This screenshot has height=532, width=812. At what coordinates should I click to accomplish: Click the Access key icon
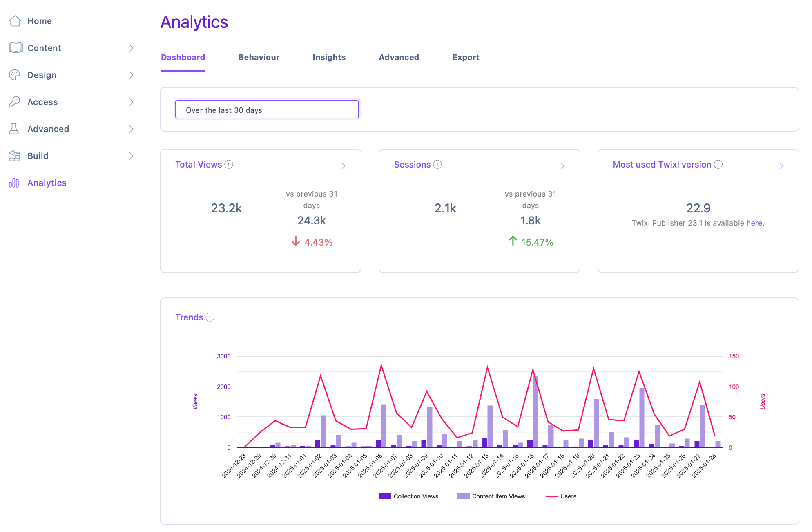coord(15,102)
